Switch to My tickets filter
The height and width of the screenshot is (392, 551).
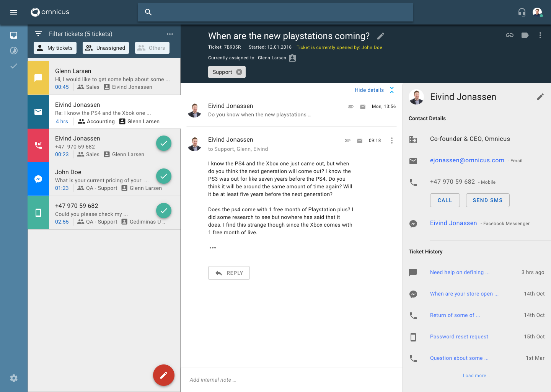tap(55, 48)
